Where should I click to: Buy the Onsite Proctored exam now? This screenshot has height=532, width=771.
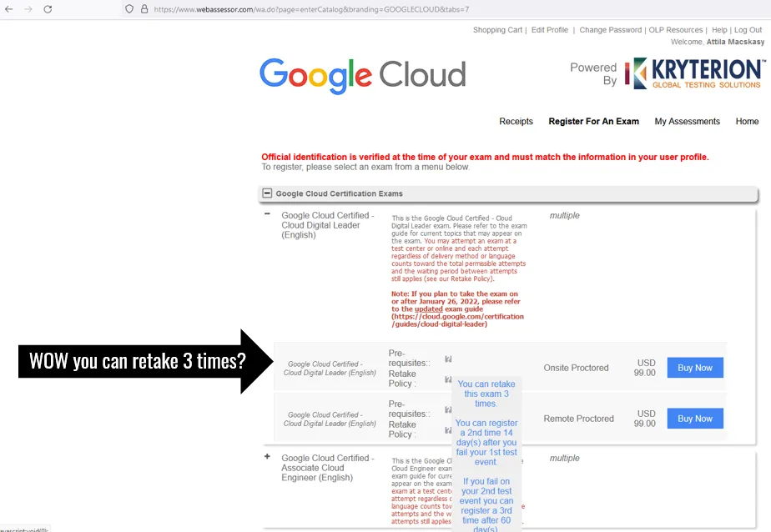click(x=695, y=368)
